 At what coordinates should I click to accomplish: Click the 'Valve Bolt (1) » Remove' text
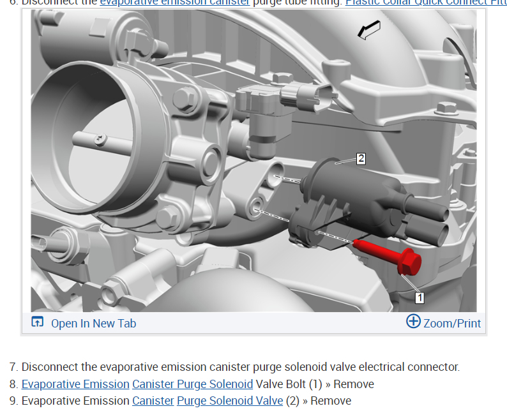coord(315,384)
